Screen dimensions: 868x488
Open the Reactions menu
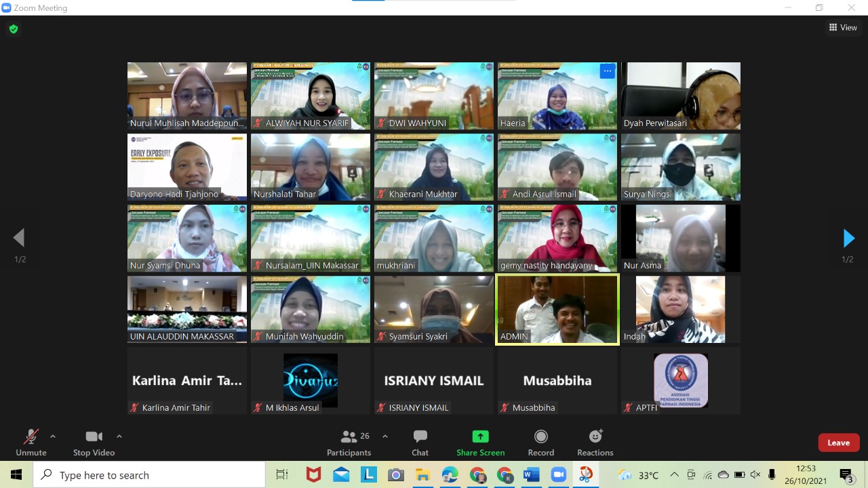point(595,443)
